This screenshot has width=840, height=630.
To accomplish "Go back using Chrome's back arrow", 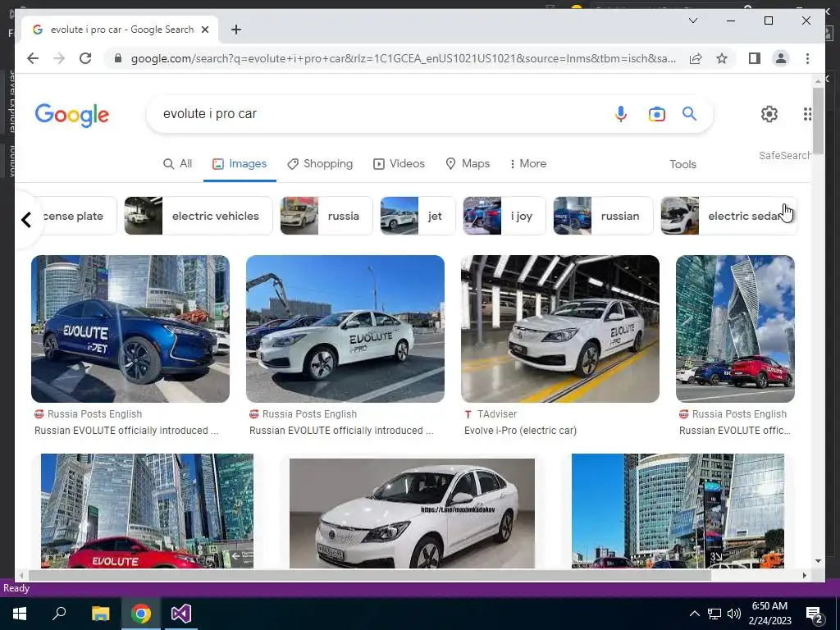I will tap(33, 58).
